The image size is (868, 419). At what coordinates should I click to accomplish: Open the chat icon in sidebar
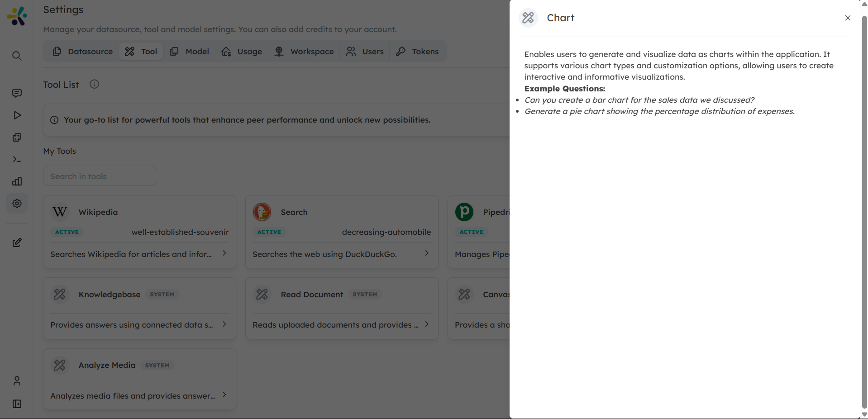[17, 93]
